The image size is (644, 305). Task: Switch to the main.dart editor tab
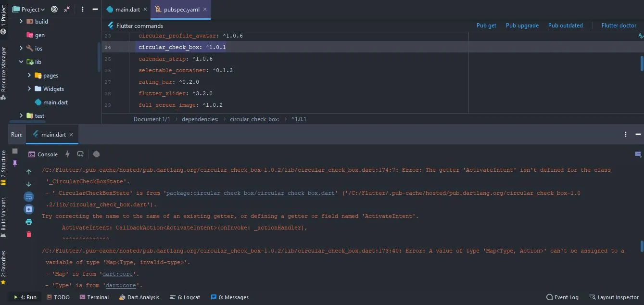click(123, 9)
